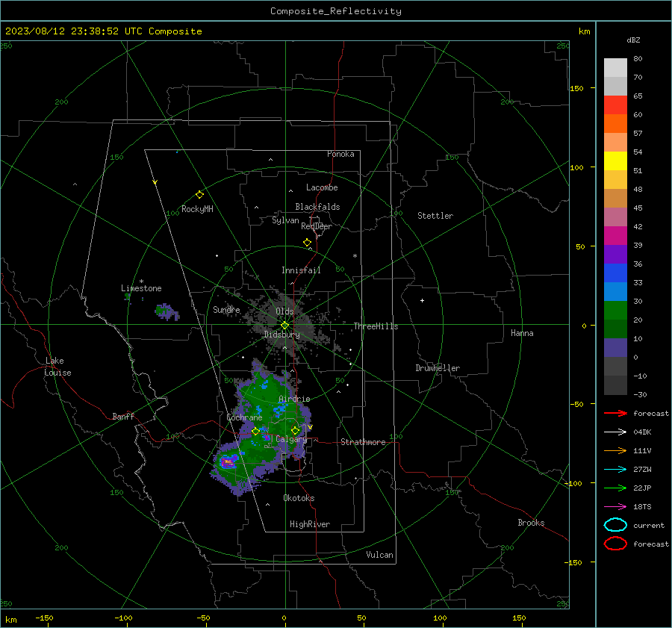This screenshot has width=672, height=628.
Task: Click the purple 39-36 dBZ color swatch
Action: [615, 255]
